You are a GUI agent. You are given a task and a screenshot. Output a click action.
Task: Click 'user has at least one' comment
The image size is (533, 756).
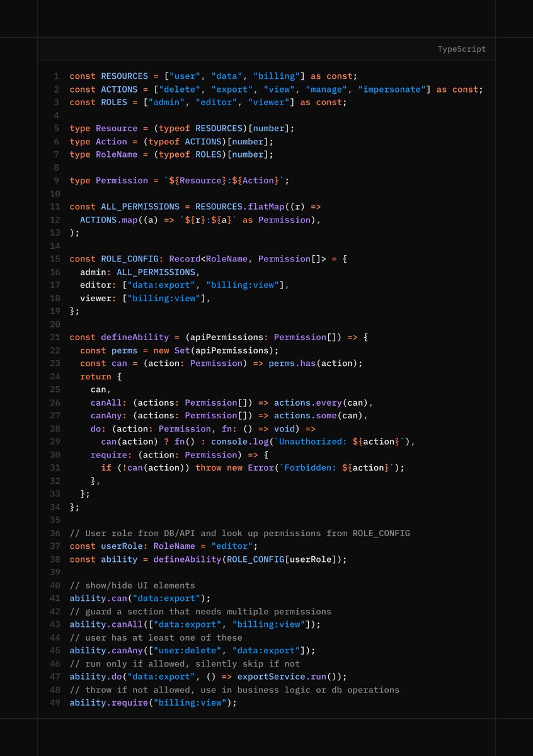pyautogui.click(x=156, y=638)
